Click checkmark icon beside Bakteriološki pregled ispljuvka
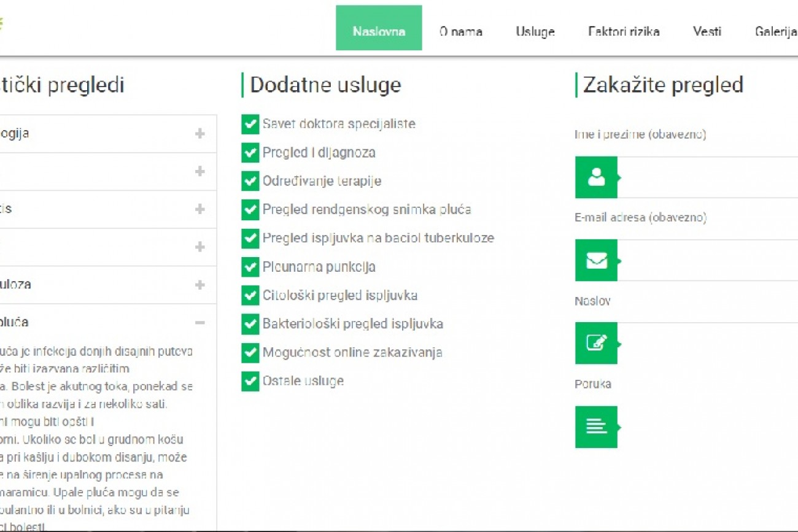 (250, 324)
